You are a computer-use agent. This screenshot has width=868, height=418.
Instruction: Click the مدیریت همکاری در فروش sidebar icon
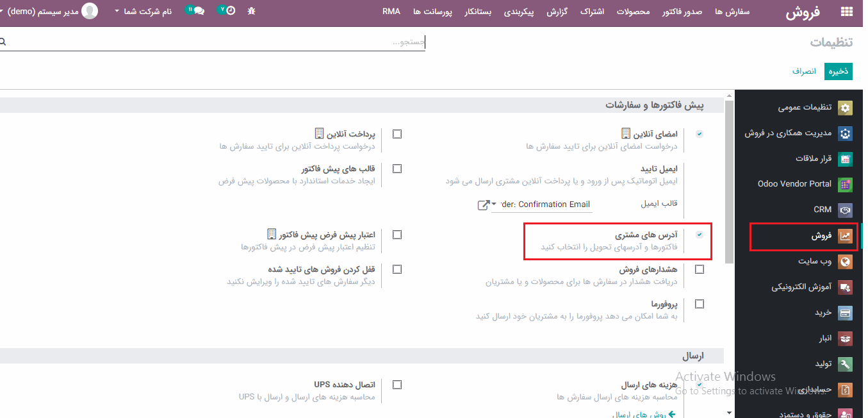pos(846,133)
